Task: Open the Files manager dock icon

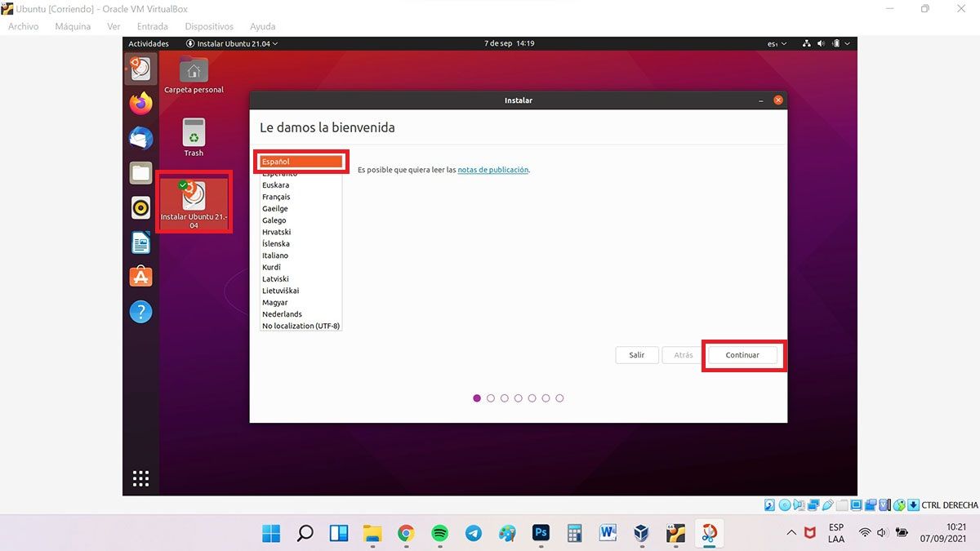Action: click(x=140, y=173)
